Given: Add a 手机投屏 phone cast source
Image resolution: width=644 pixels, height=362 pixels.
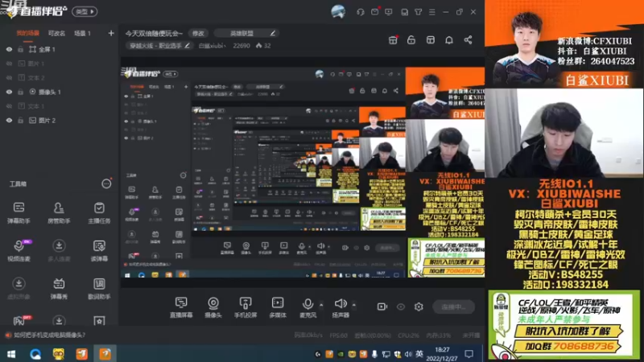Looking at the screenshot, I should pyautogui.click(x=246, y=307).
